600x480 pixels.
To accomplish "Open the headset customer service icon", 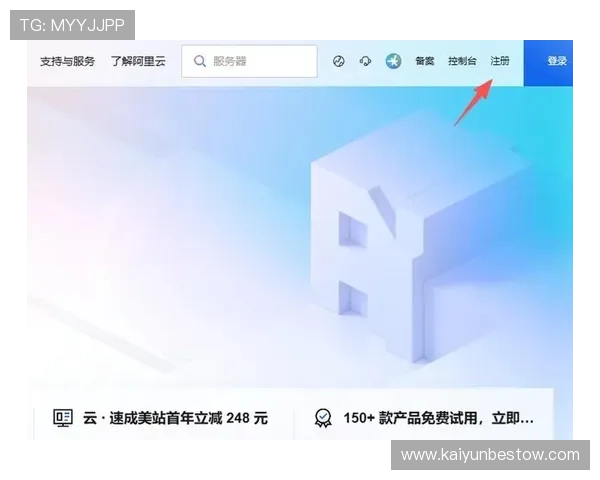I will [365, 61].
